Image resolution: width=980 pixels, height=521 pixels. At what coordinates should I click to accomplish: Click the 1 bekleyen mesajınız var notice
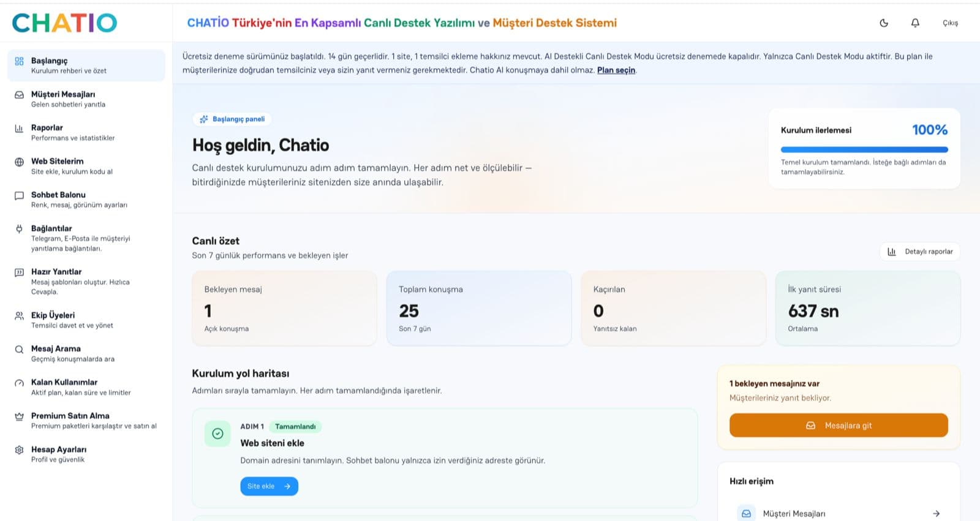(774, 384)
